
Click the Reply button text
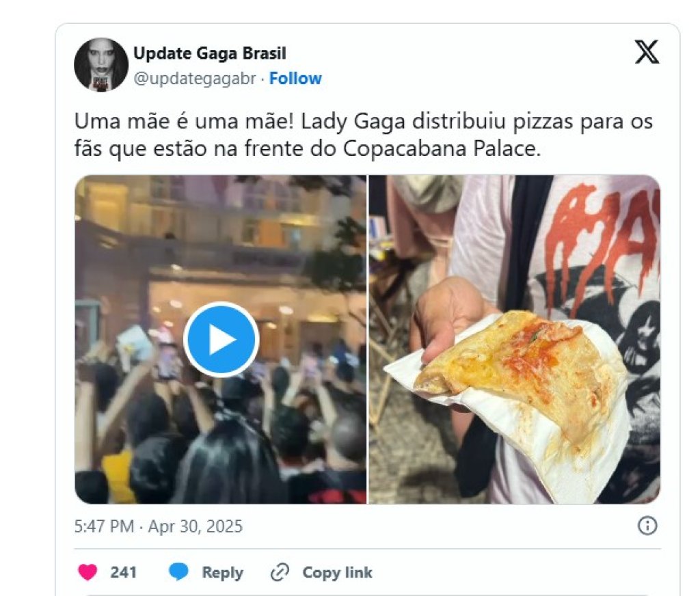(222, 572)
